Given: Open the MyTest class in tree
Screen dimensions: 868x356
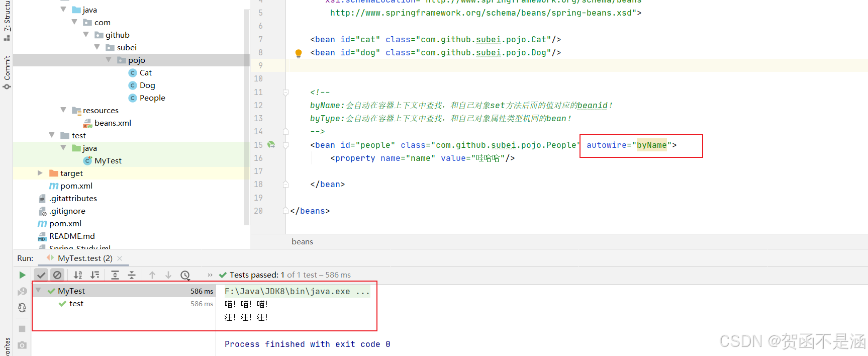Looking at the screenshot, I should tap(108, 160).
